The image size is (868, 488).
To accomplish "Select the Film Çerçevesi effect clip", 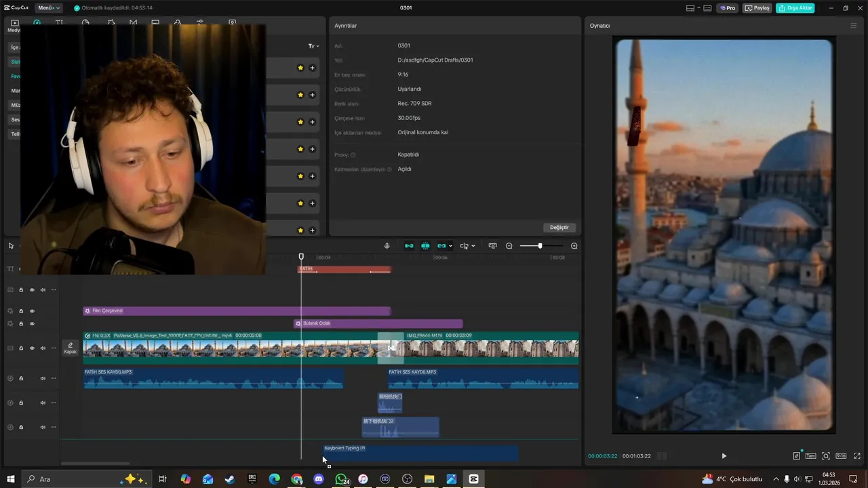I will pos(237,311).
